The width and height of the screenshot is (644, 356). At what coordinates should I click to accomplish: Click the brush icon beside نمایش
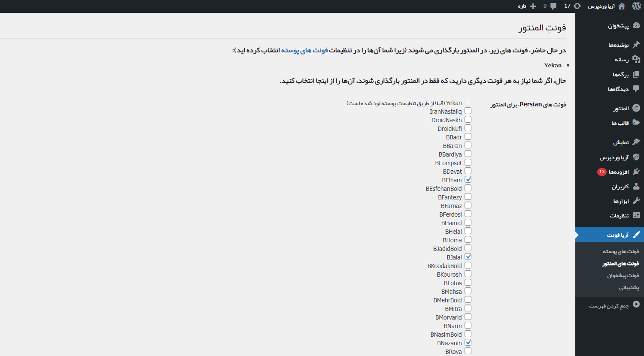click(x=636, y=142)
